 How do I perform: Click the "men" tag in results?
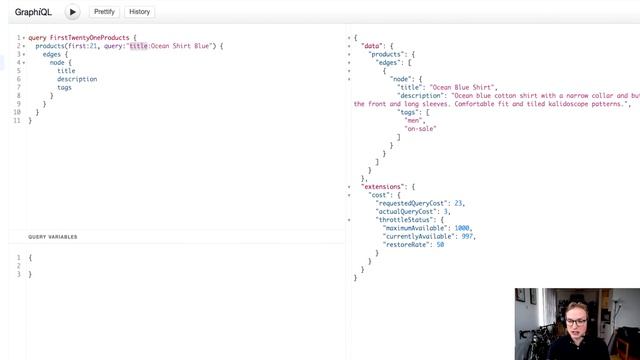click(x=413, y=120)
